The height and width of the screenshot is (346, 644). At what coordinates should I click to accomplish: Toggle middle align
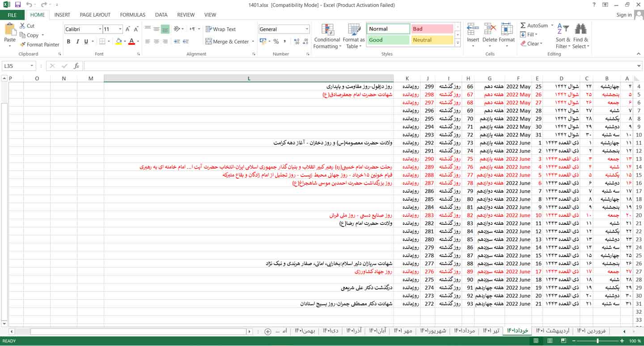(x=156, y=29)
